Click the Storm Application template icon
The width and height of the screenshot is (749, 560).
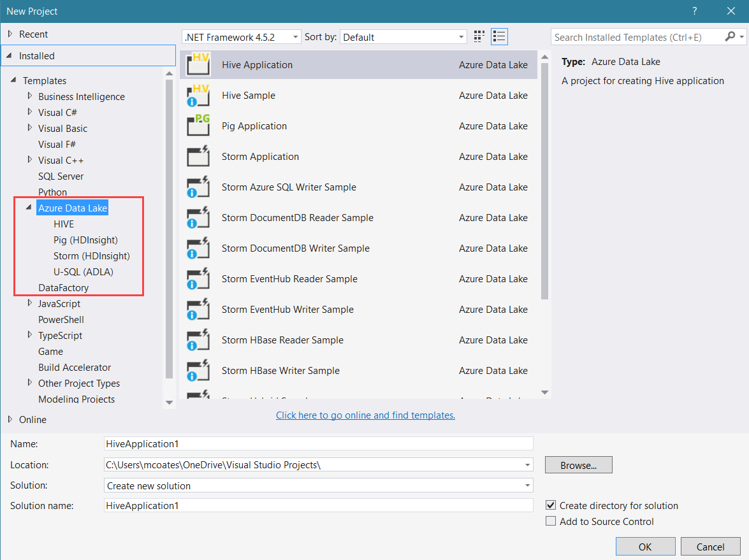(198, 157)
